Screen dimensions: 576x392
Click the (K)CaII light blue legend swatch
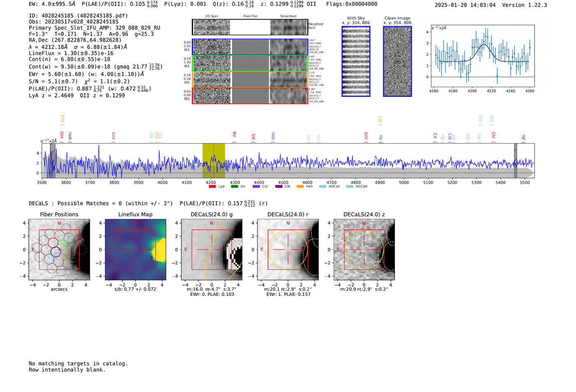[x=322, y=186]
